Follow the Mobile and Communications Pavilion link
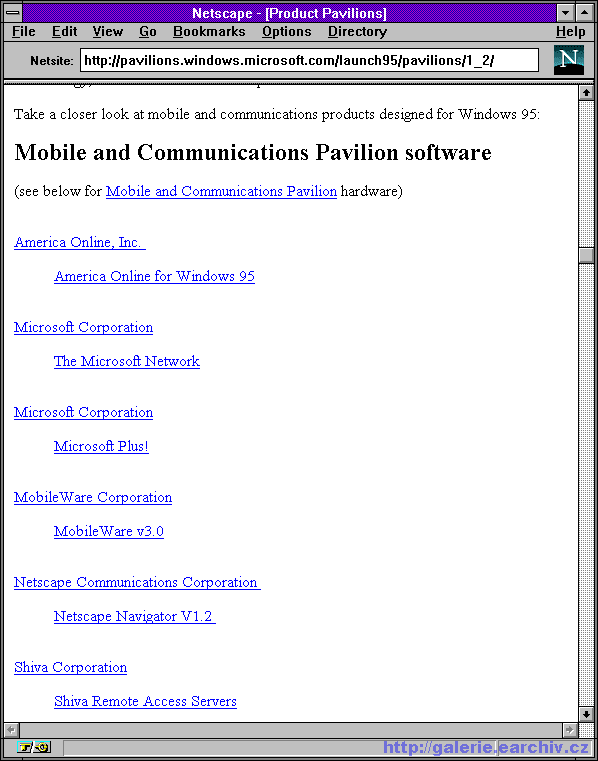 [x=221, y=191]
